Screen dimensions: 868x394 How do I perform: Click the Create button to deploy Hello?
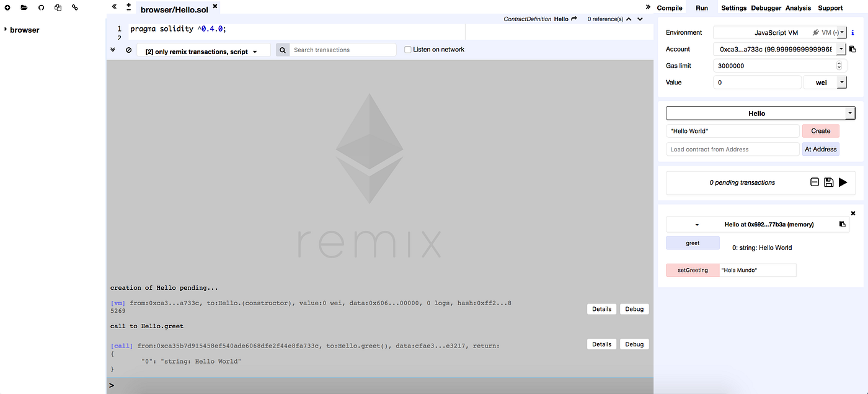[820, 131]
